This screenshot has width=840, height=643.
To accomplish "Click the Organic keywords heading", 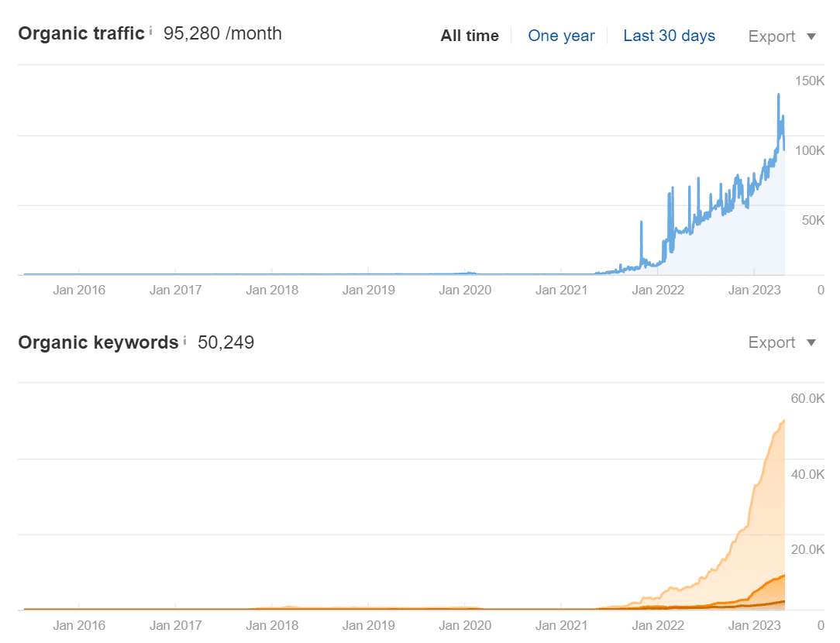I will tap(98, 342).
